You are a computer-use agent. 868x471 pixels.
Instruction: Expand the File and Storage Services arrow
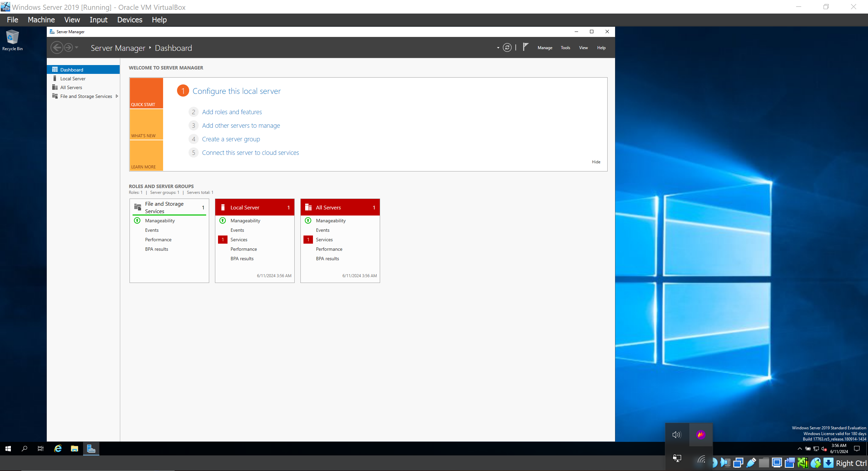[x=117, y=96]
